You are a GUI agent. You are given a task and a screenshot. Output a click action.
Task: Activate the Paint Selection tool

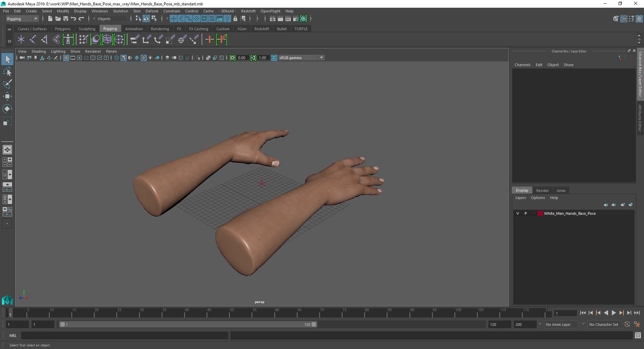7,84
